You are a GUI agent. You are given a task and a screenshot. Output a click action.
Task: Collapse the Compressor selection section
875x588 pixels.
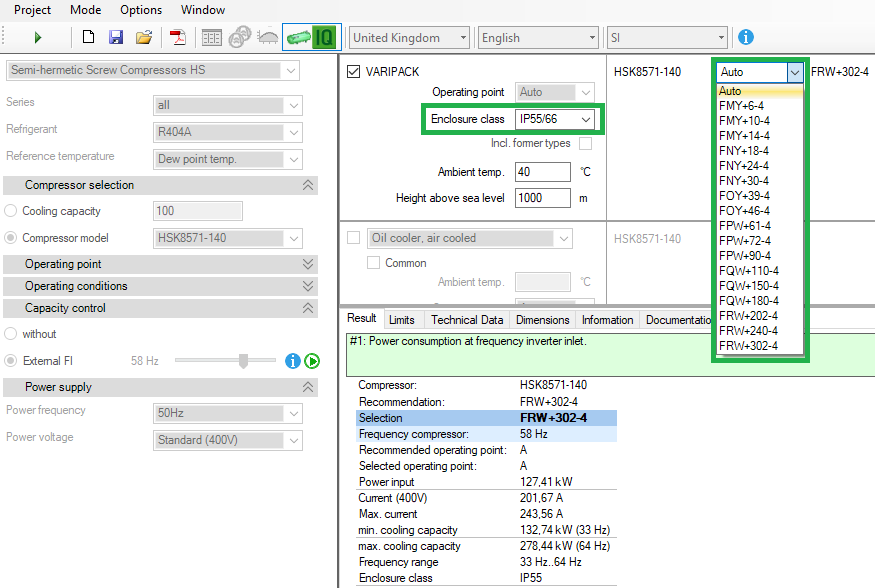click(x=306, y=184)
